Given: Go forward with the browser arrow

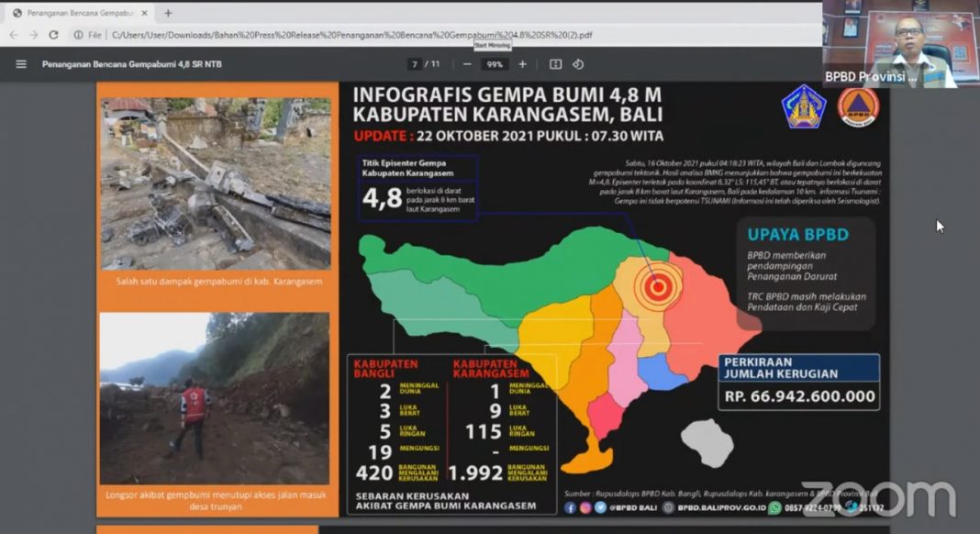Looking at the screenshot, I should 33,35.
